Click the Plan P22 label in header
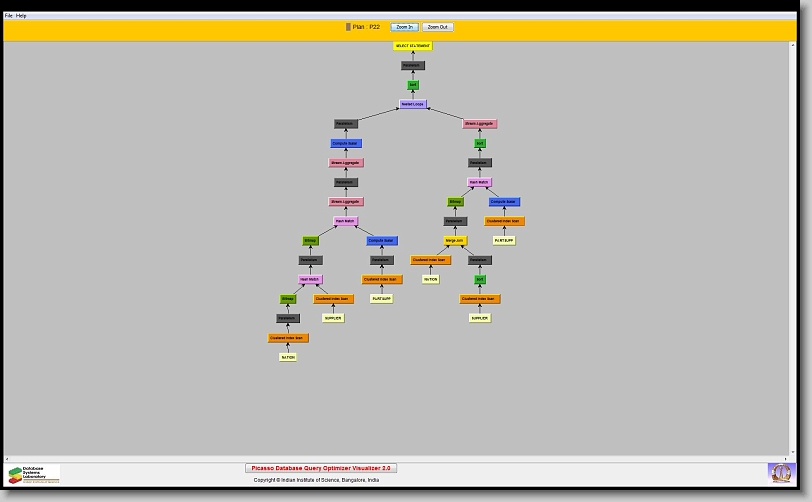The height and width of the screenshot is (502, 812). (x=367, y=27)
